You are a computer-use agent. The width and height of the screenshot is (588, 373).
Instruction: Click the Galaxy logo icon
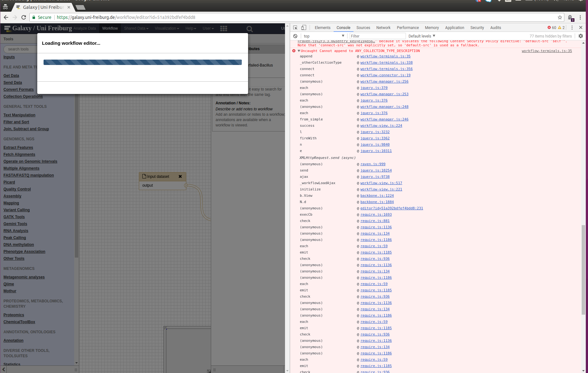(x=8, y=28)
